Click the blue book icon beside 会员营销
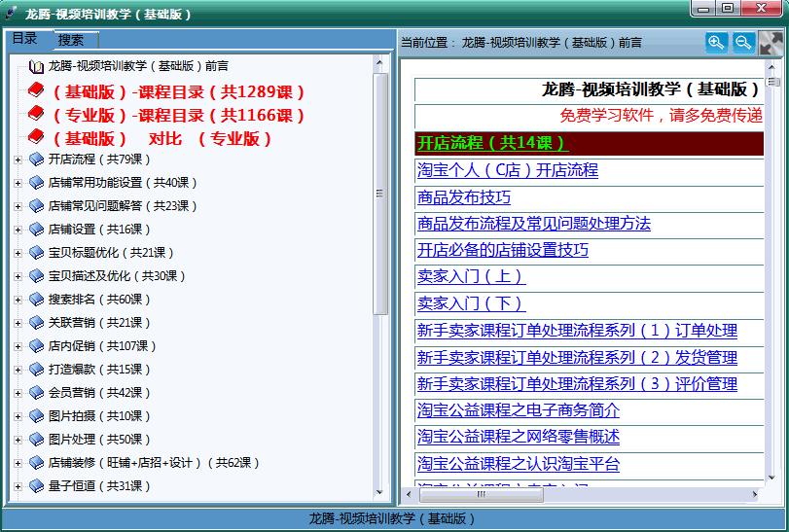 click(36, 393)
